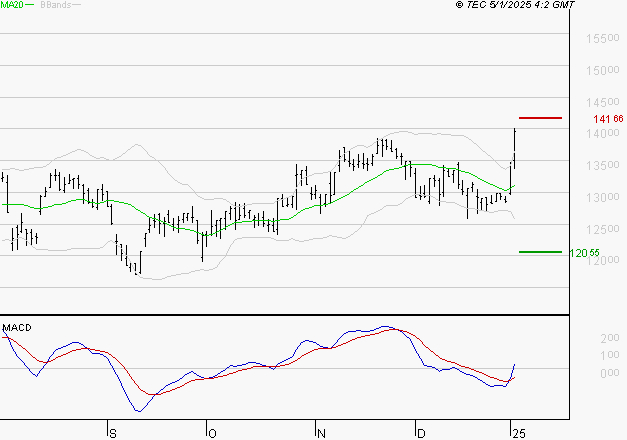Click the 15000 price axis label
The width and height of the screenshot is (627, 440).
pyautogui.click(x=603, y=70)
